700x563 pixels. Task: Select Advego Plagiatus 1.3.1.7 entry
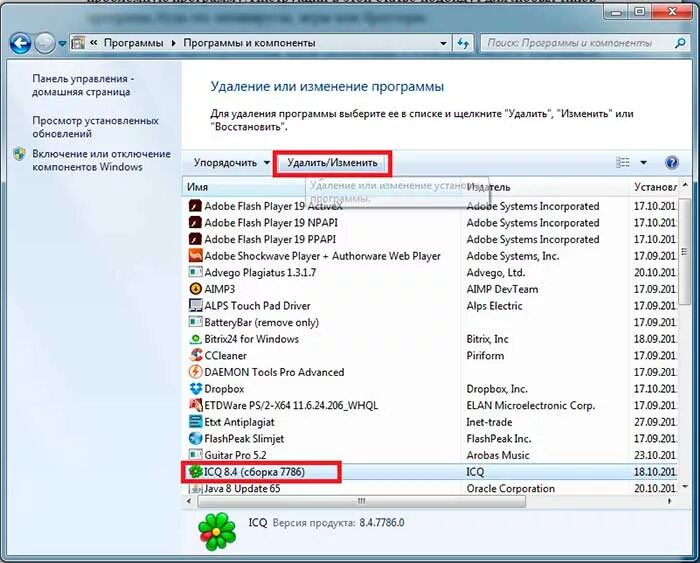pyautogui.click(x=260, y=272)
